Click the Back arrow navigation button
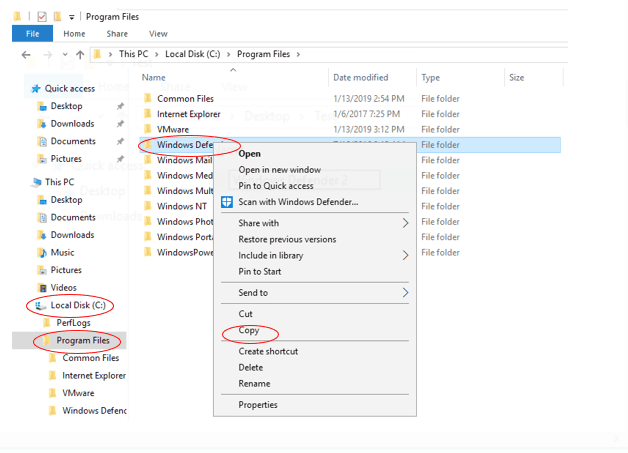 27,54
